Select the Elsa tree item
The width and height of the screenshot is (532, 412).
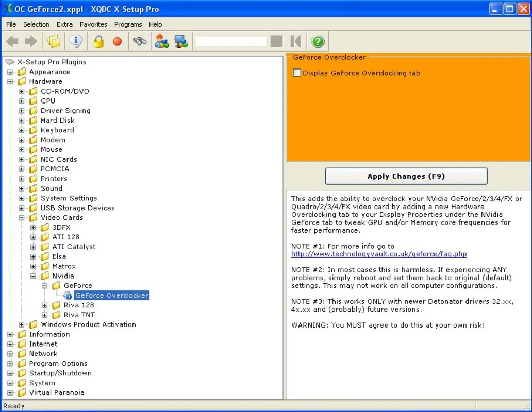[x=59, y=256]
